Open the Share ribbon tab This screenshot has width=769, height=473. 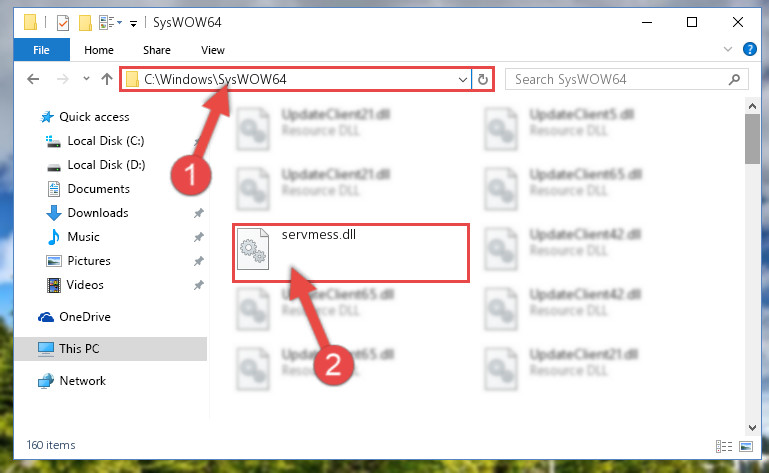click(x=157, y=50)
